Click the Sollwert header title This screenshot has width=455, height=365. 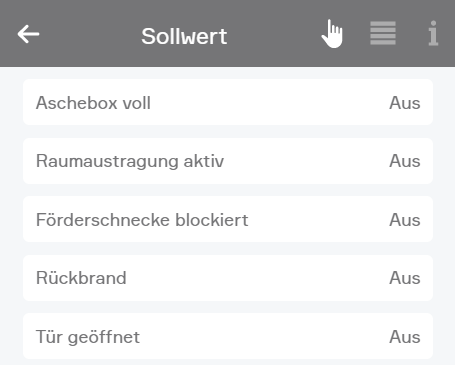184,36
